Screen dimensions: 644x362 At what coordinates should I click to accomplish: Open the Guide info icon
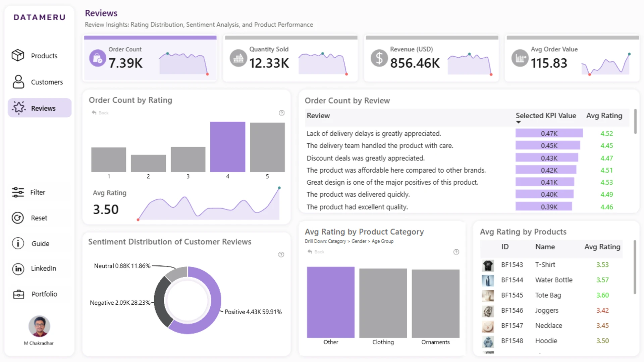tap(18, 243)
